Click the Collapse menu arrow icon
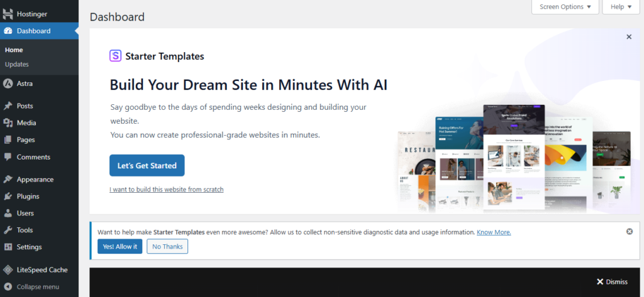Screen dimensions: 644x297 click(8, 287)
